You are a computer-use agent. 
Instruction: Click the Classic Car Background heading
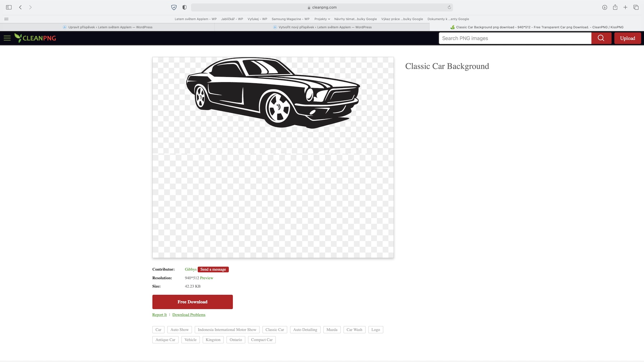pos(447,66)
